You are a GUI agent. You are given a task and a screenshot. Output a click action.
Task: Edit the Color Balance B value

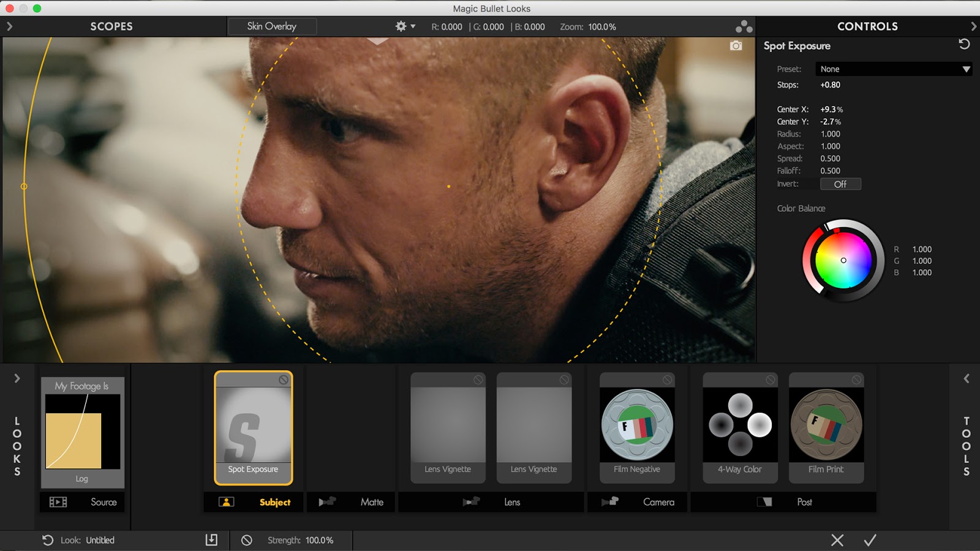point(922,272)
